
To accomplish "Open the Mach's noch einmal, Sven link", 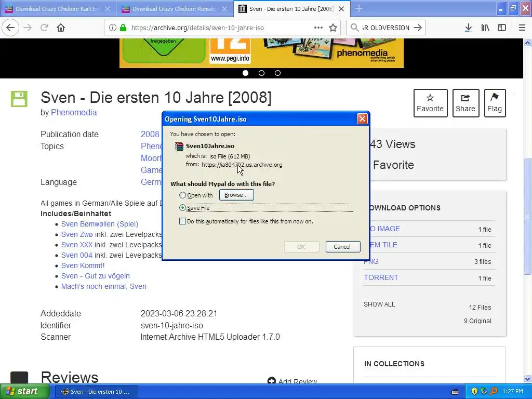I will 104,286.
